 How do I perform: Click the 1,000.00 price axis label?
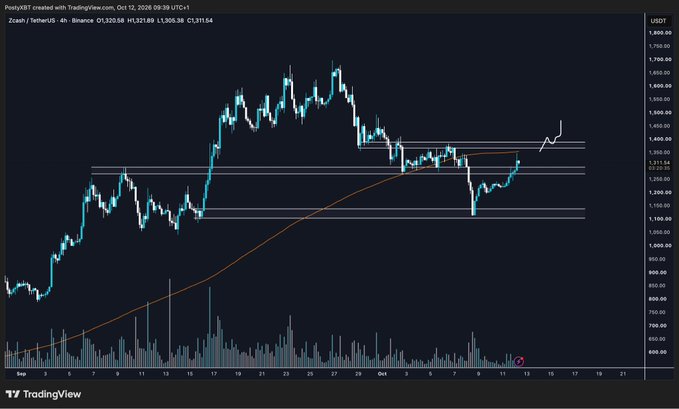point(660,246)
